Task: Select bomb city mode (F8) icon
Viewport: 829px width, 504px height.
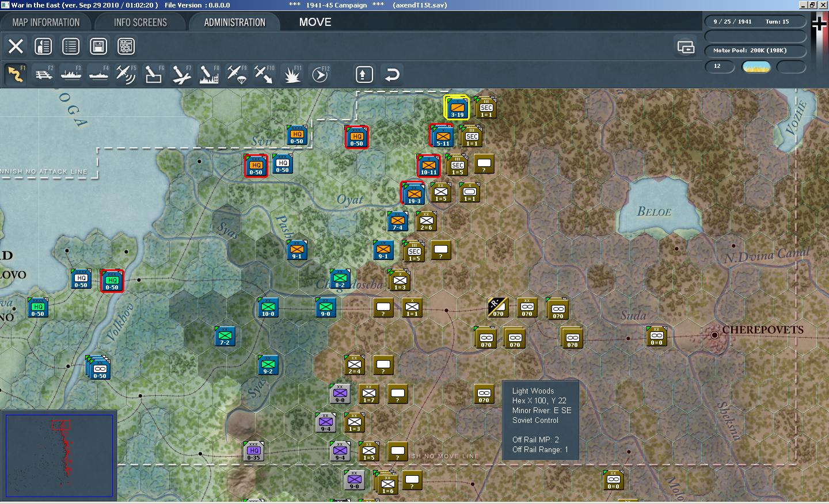Action: pos(209,74)
